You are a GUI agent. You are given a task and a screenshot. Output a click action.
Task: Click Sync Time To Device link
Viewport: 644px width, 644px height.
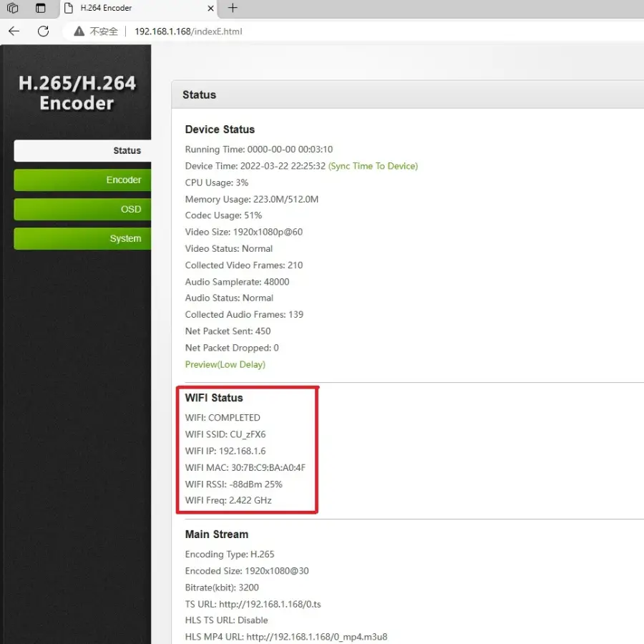(373, 166)
